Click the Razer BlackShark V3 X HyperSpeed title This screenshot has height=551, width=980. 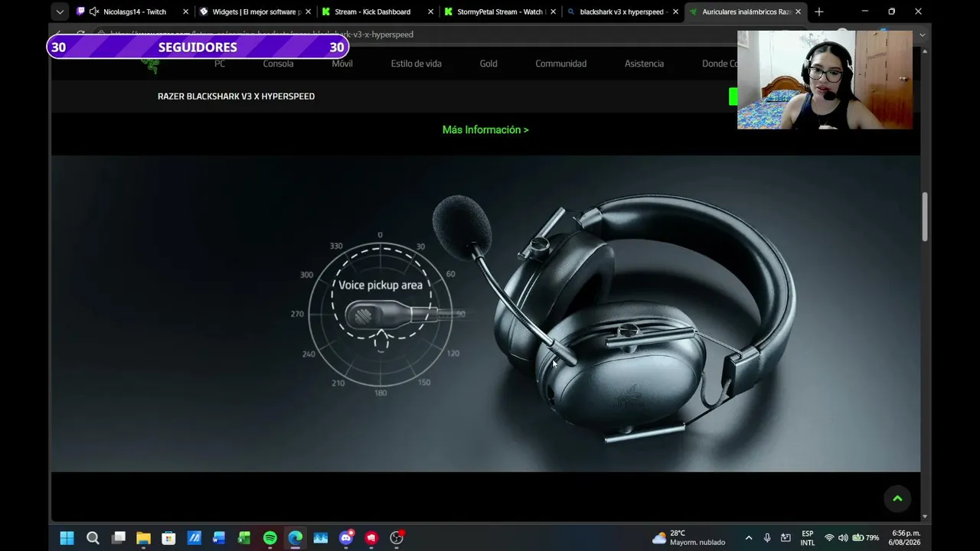pyautogui.click(x=236, y=96)
